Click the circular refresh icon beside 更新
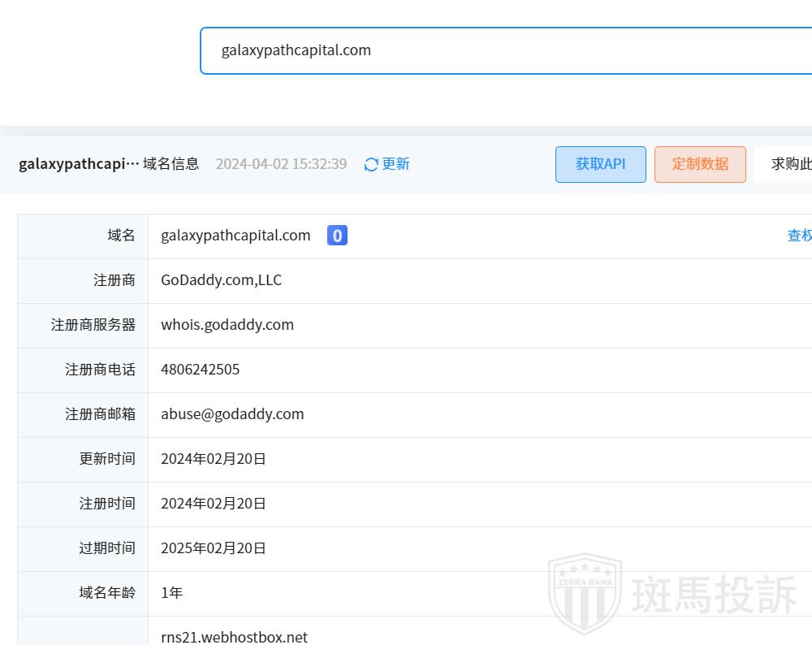Screen dimensions: 812x645 [x=371, y=165]
